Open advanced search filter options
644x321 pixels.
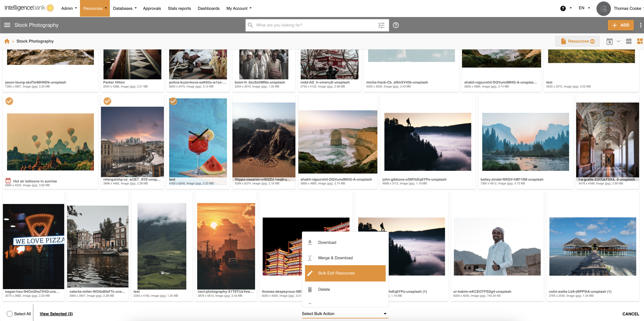tap(381, 25)
